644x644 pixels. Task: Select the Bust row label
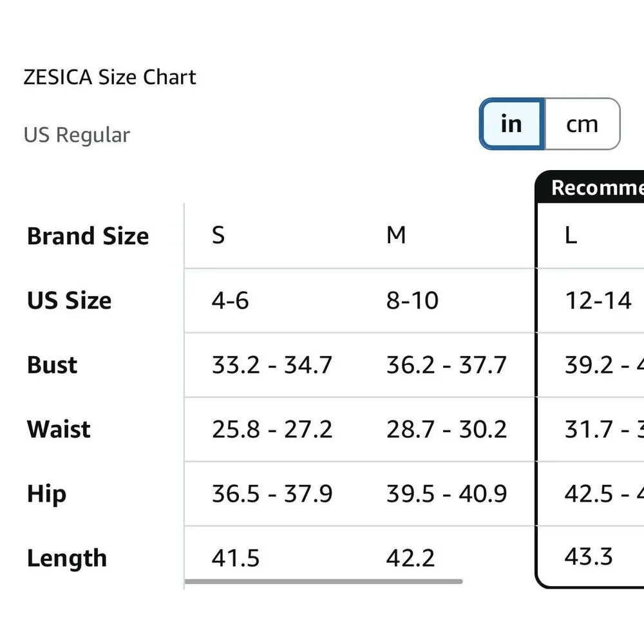[51, 365]
